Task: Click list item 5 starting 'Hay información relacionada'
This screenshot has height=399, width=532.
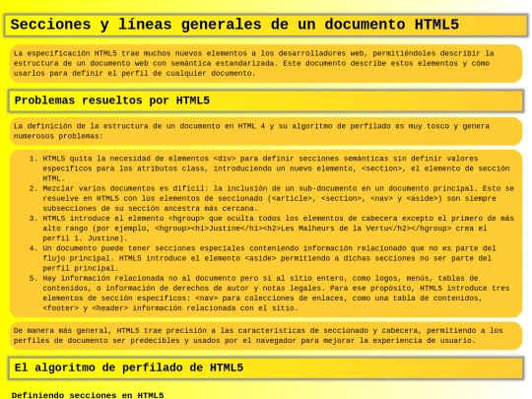Action: pos(278,293)
